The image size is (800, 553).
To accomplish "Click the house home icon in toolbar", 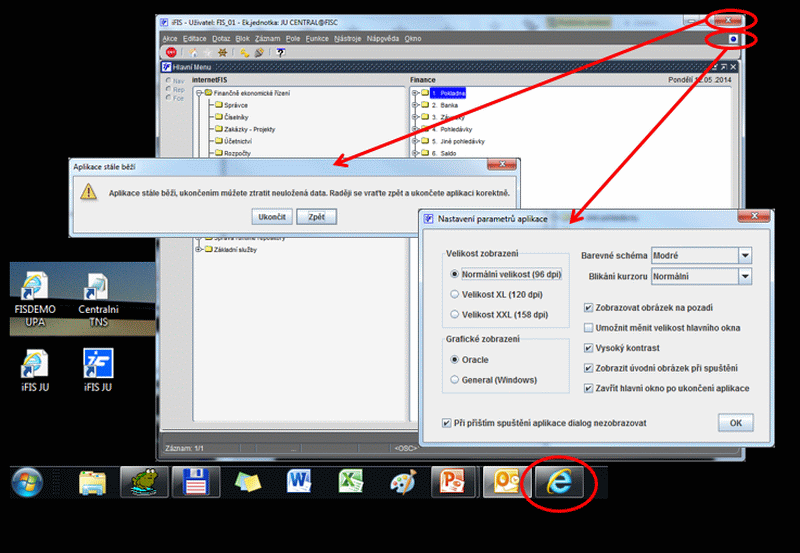I will (193, 53).
